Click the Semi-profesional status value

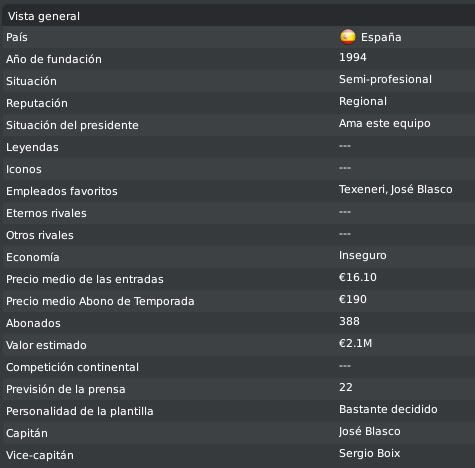(385, 79)
